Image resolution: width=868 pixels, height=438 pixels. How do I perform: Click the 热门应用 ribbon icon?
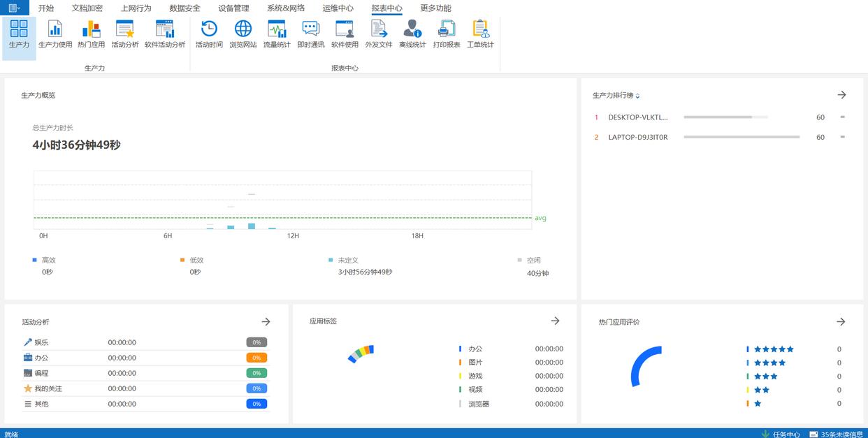pos(91,34)
